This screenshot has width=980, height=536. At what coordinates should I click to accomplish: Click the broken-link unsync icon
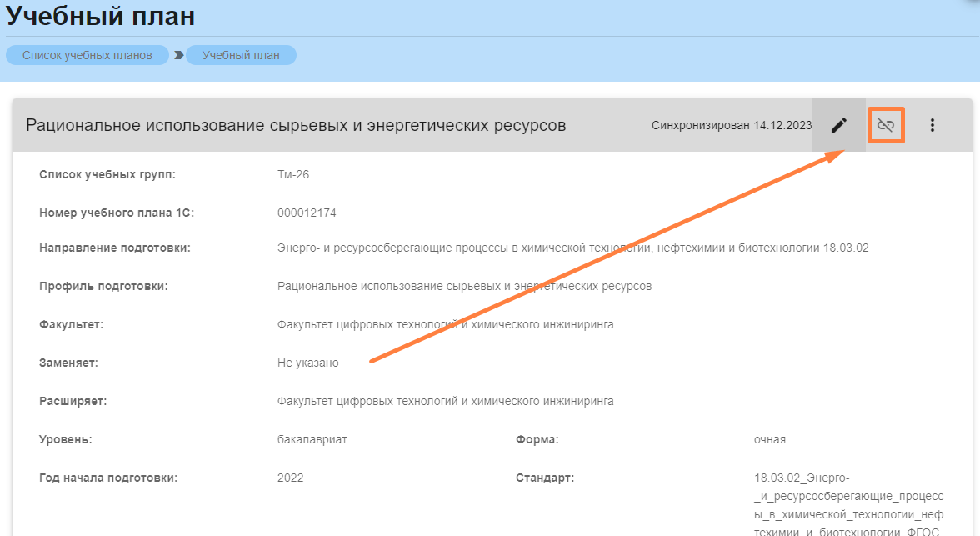pyautogui.click(x=886, y=125)
